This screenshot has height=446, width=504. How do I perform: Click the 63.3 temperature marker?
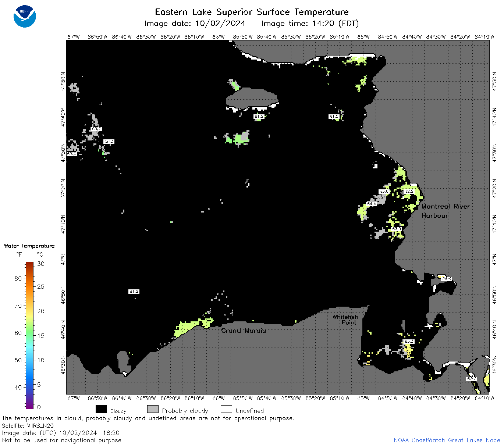click(409, 342)
